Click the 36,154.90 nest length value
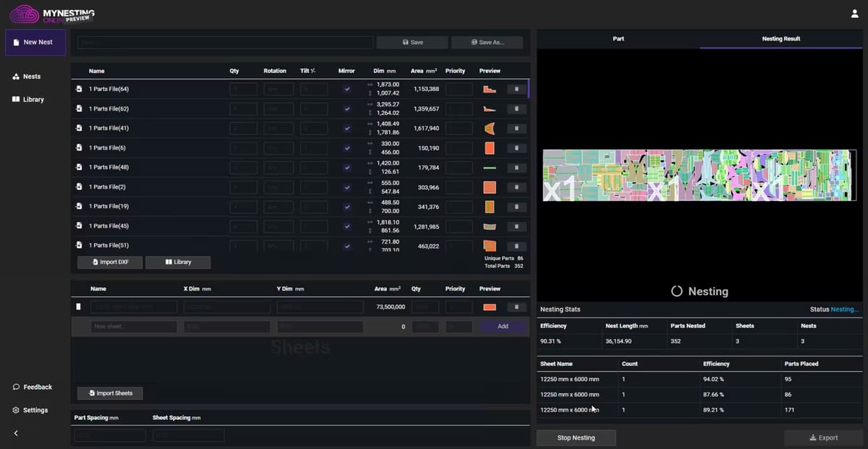This screenshot has width=868, height=449. click(618, 341)
